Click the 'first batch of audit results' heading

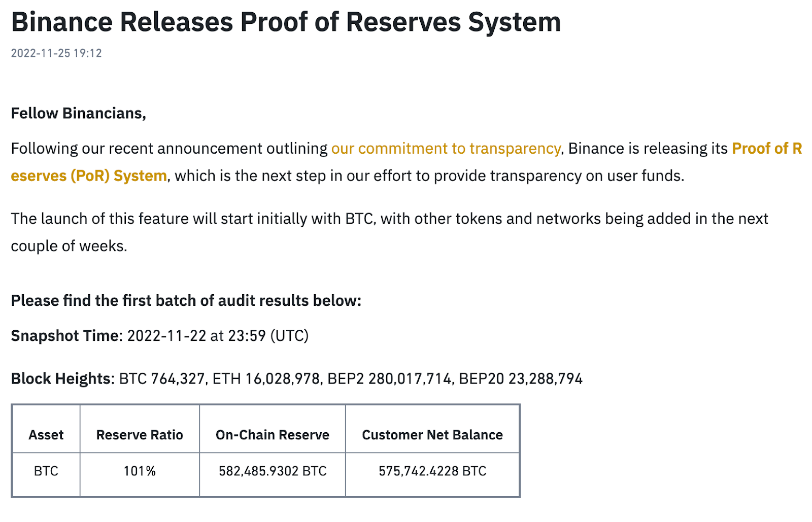pyautogui.click(x=186, y=301)
